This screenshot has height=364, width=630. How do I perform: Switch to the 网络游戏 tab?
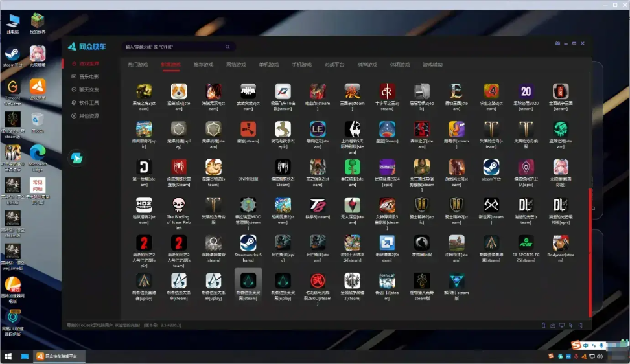[236, 65]
